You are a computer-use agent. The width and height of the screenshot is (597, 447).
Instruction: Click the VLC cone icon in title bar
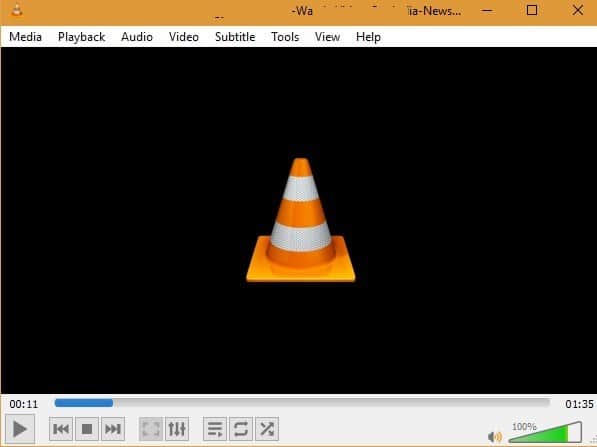17,9
